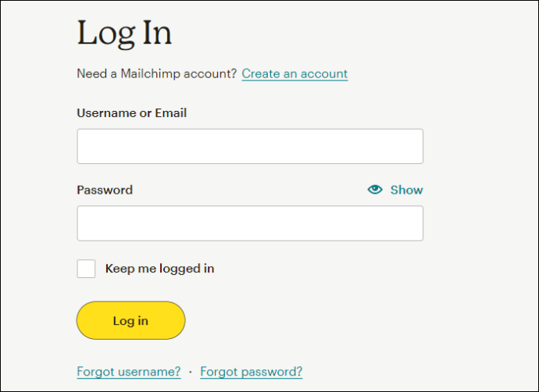Click the eye icon beside Show
539x392 pixels.
pyautogui.click(x=375, y=189)
